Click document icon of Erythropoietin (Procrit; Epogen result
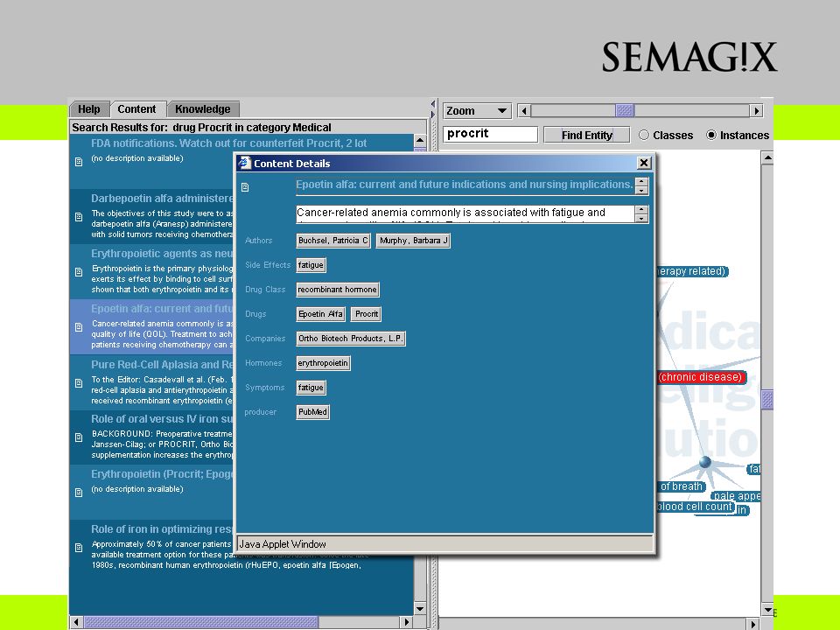Viewport: 840px width, 630px height. click(79, 493)
